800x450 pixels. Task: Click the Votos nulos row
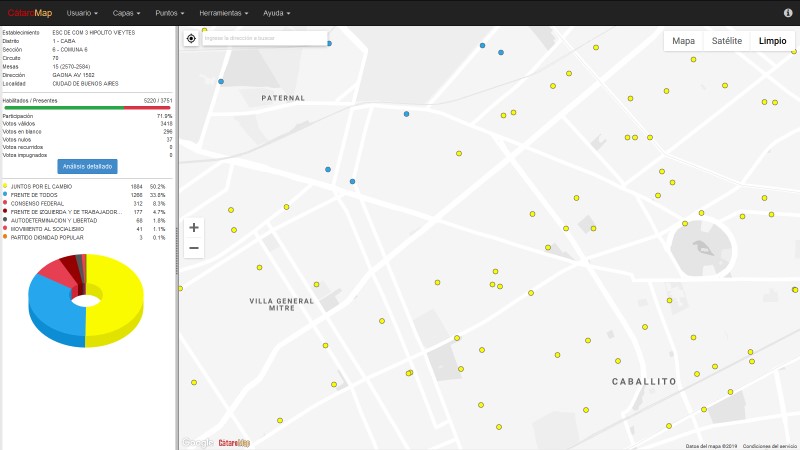[87, 140]
